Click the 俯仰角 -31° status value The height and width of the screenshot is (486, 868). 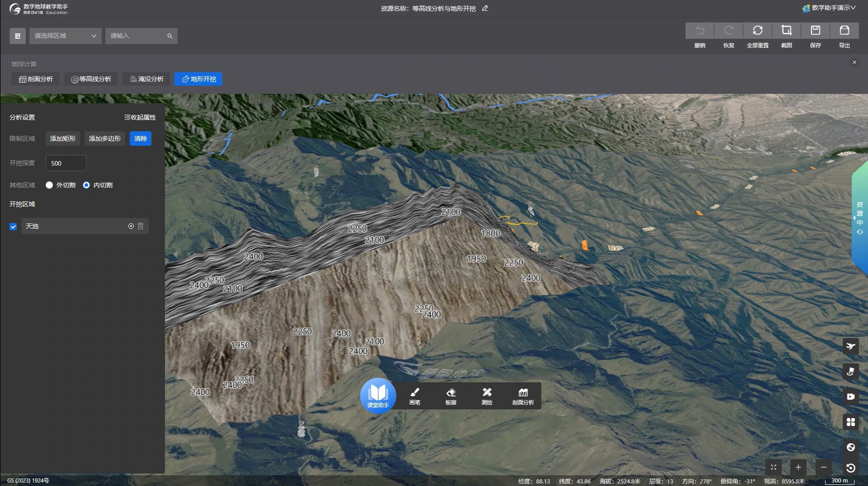click(x=738, y=481)
